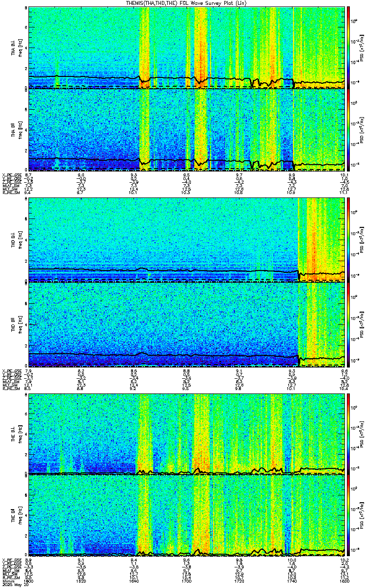Click inside the THD B-parallel spectrogram panel

(186, 325)
